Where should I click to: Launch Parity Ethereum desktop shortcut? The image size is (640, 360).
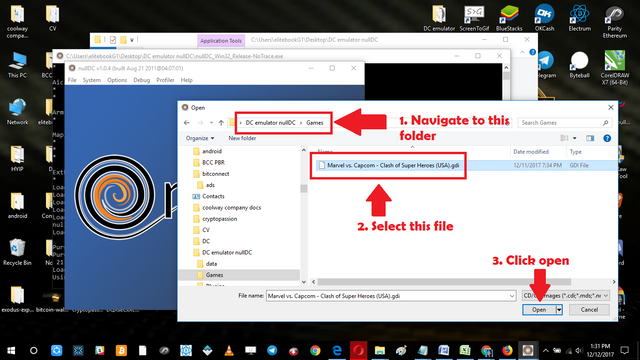pos(615,21)
